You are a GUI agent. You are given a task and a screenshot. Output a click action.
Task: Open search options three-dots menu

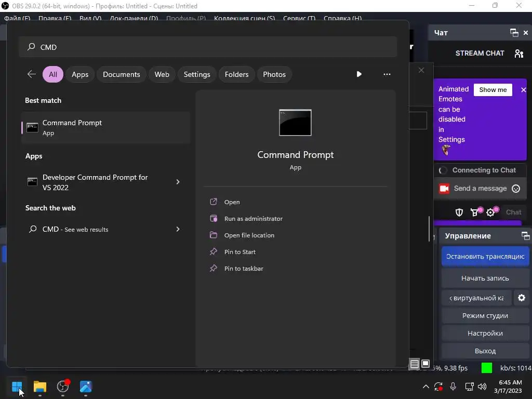(x=387, y=74)
